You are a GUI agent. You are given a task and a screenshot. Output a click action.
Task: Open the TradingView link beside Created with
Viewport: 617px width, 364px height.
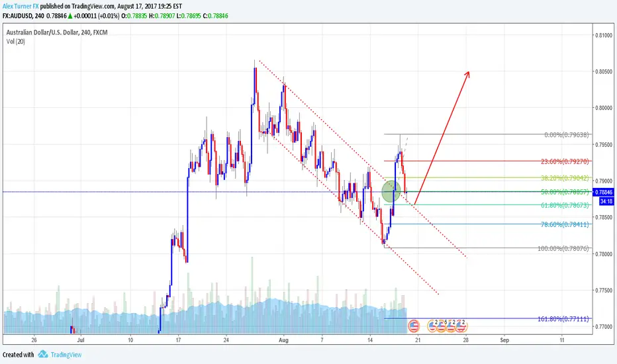coord(66,355)
